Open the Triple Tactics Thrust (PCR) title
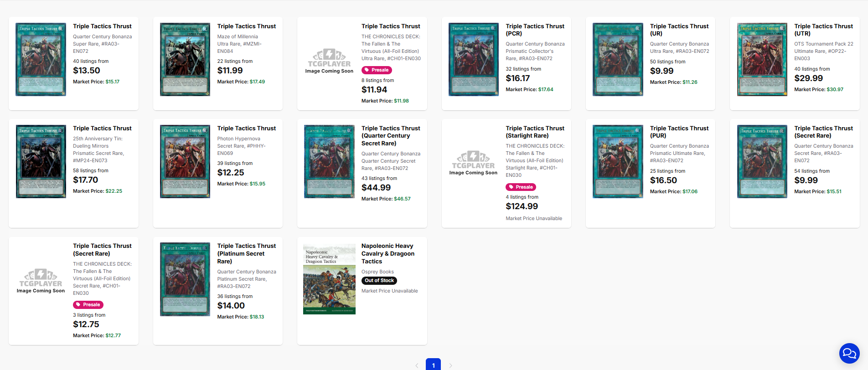The image size is (868, 370). [535, 30]
